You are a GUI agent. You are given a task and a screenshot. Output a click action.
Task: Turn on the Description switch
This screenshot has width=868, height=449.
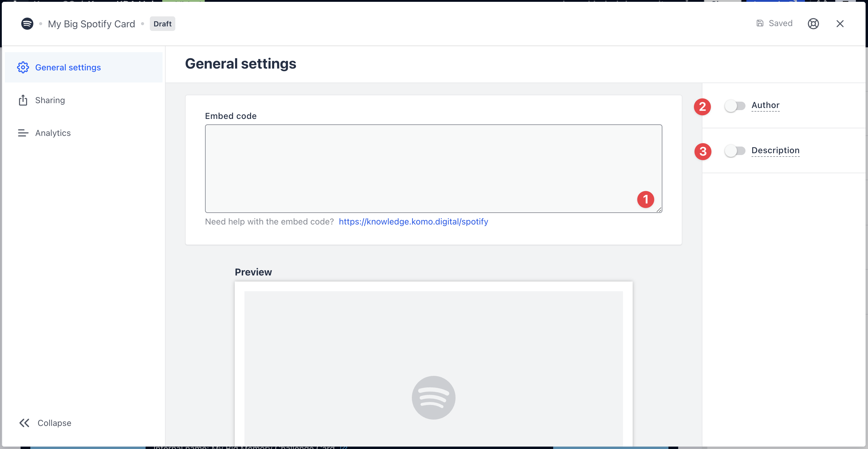pyautogui.click(x=735, y=151)
